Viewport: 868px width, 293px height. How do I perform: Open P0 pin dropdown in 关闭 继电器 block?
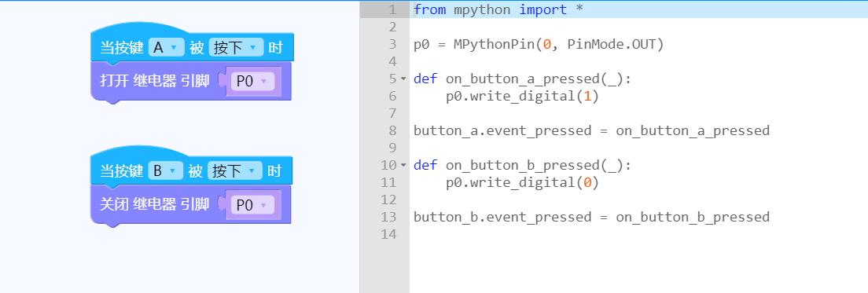(x=252, y=205)
